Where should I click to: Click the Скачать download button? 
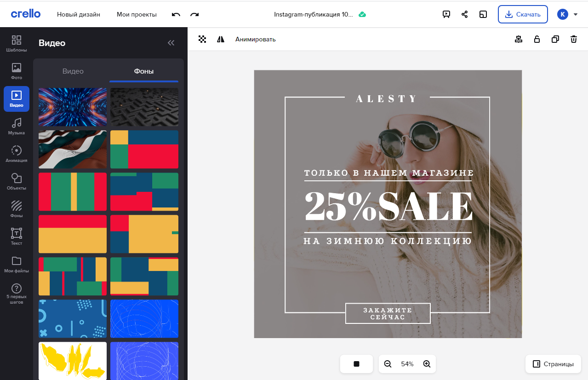tap(523, 14)
